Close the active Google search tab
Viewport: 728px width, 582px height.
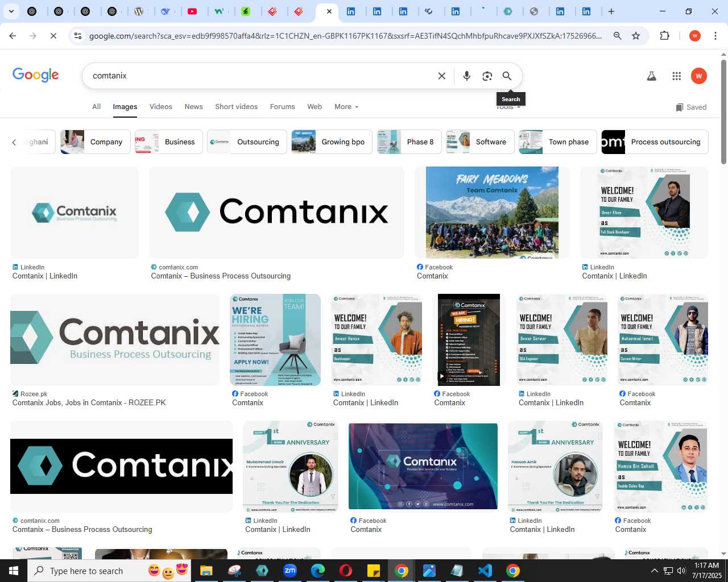click(329, 11)
